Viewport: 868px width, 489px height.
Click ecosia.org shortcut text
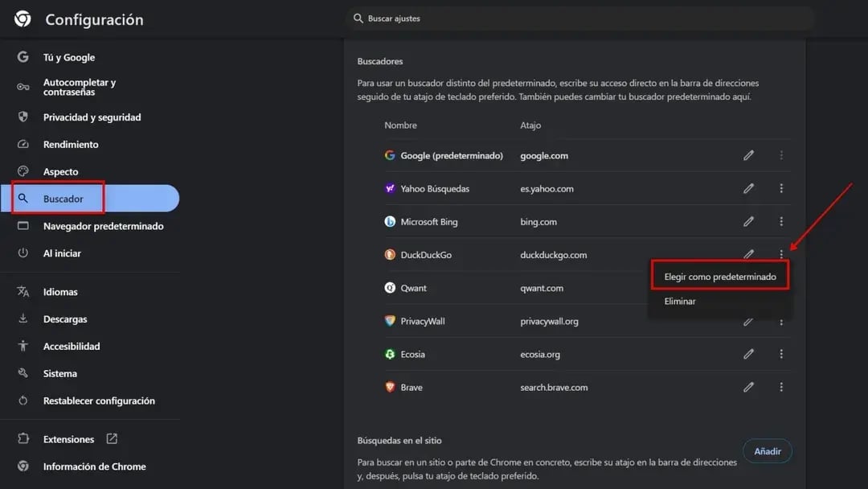tap(540, 355)
